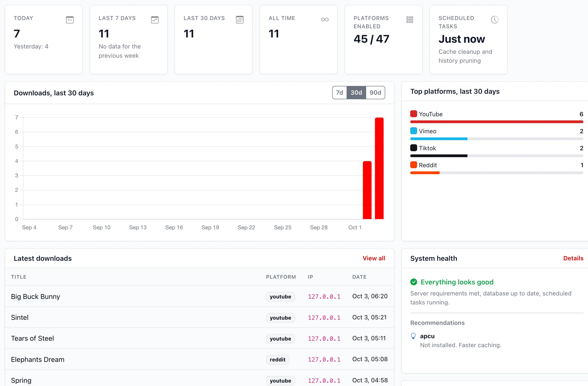This screenshot has height=386, width=588.
Task: Click the TITLE column header
Action: tap(19, 277)
